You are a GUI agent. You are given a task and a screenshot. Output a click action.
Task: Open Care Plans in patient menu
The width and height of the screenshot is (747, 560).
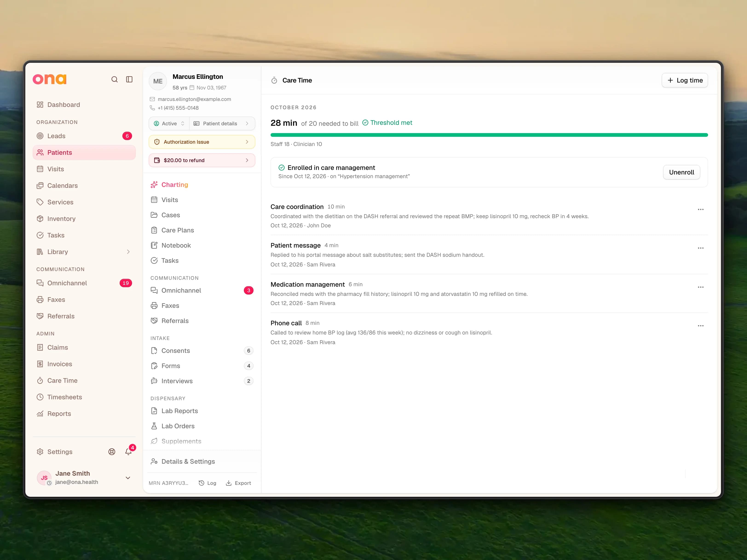[x=202, y=230]
